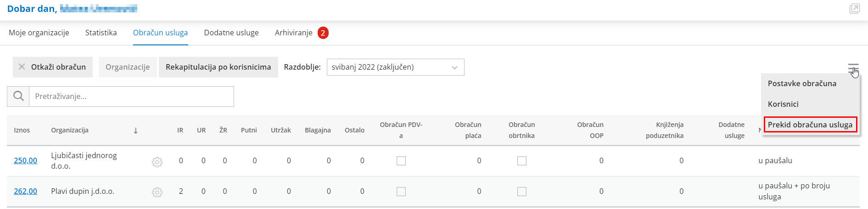
Task: Open the Dodatne usluge tab
Action: point(231,33)
